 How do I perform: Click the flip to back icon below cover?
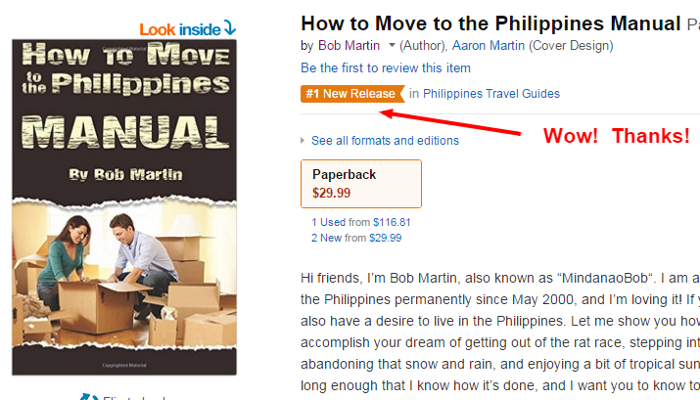pos(88,397)
